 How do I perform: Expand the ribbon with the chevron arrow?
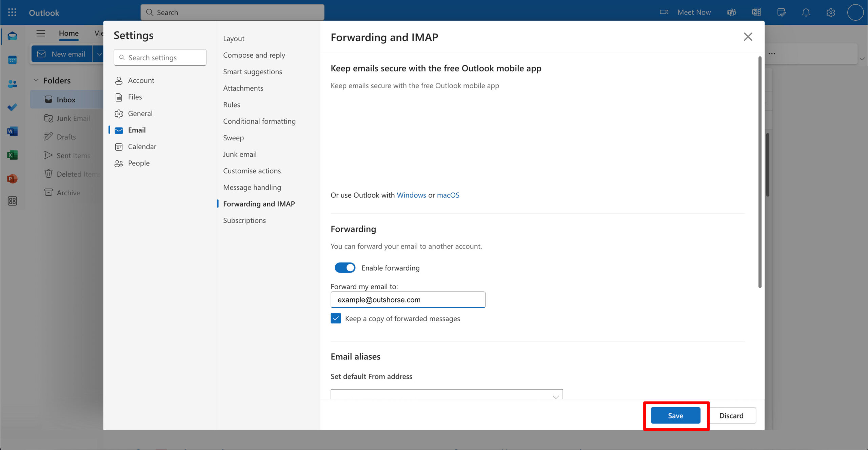coord(862,59)
